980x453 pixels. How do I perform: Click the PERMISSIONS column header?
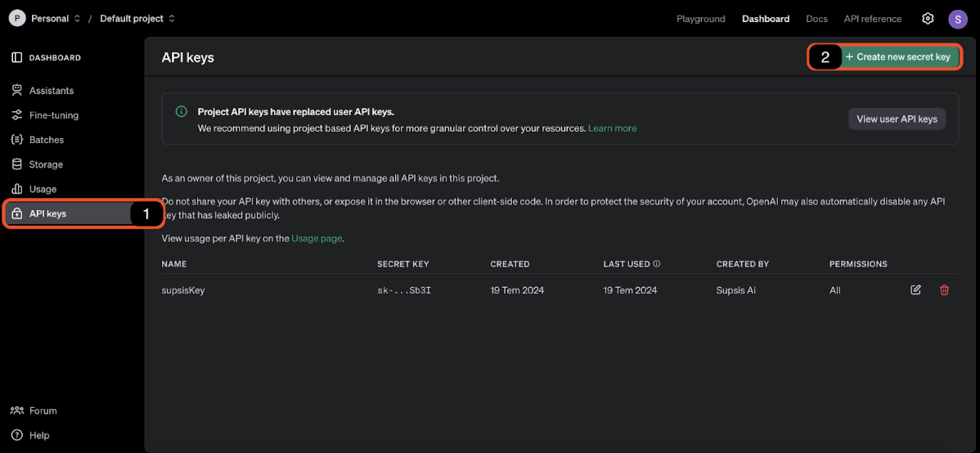[x=858, y=263]
